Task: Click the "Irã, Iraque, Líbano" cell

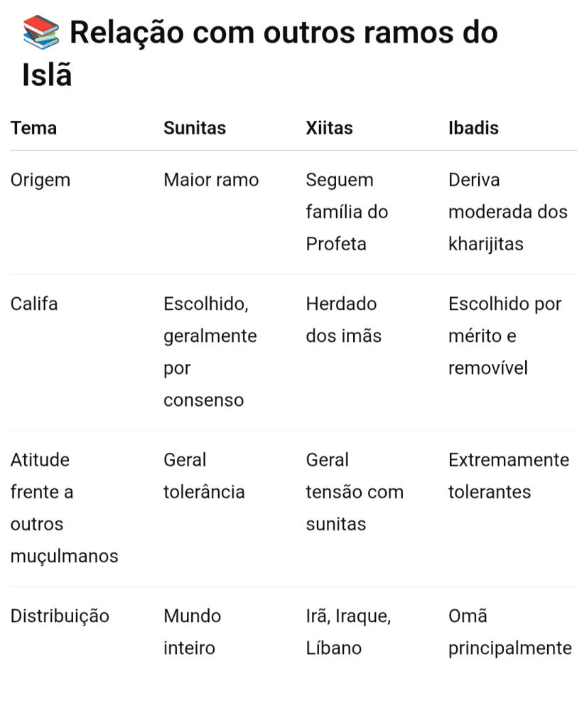Action: coord(348,632)
